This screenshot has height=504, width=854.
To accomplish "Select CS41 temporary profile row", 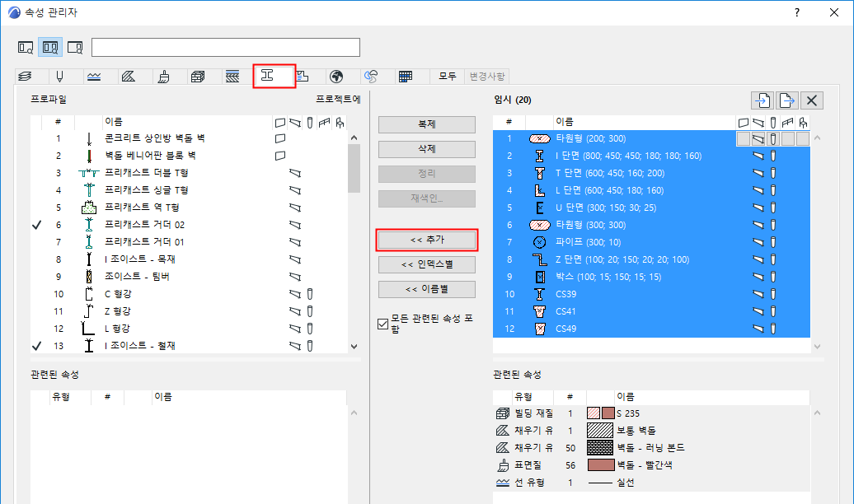I will pos(651,311).
